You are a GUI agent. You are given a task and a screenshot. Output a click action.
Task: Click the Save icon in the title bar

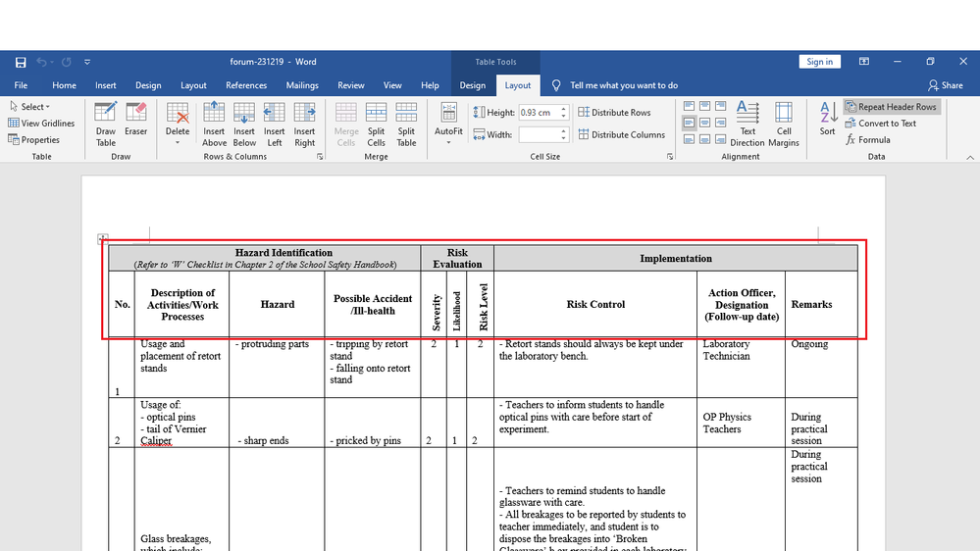pyautogui.click(x=21, y=62)
